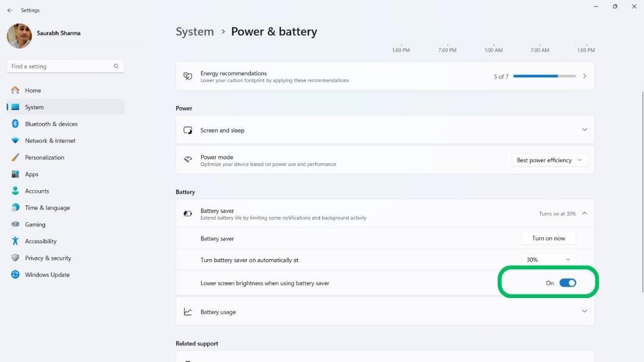The height and width of the screenshot is (362, 644).
Task: Click the Personalization paintbrush icon
Action: click(15, 157)
